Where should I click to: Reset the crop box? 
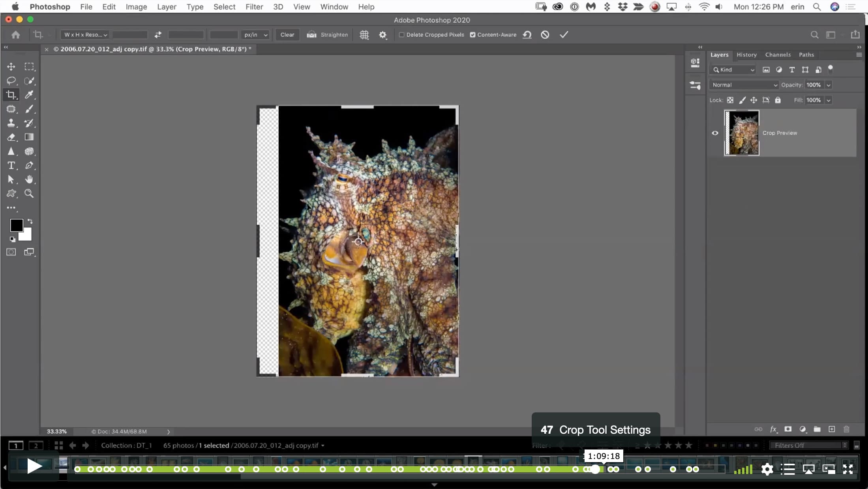527,35
